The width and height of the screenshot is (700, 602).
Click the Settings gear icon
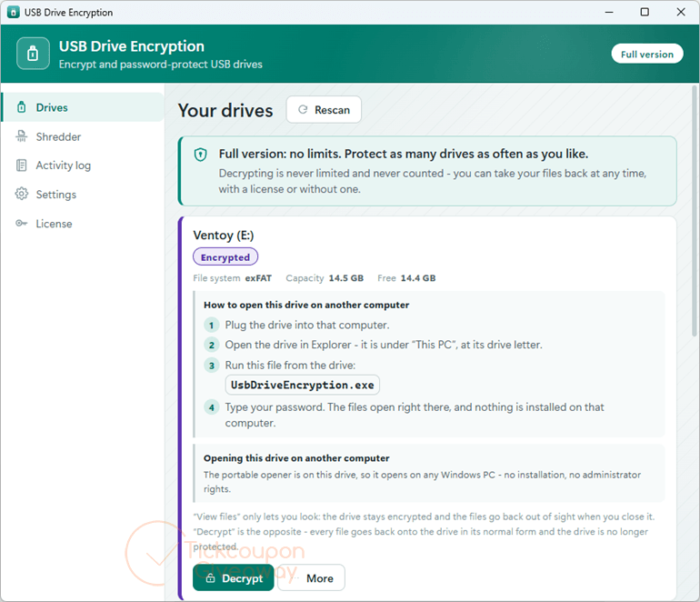tap(22, 194)
